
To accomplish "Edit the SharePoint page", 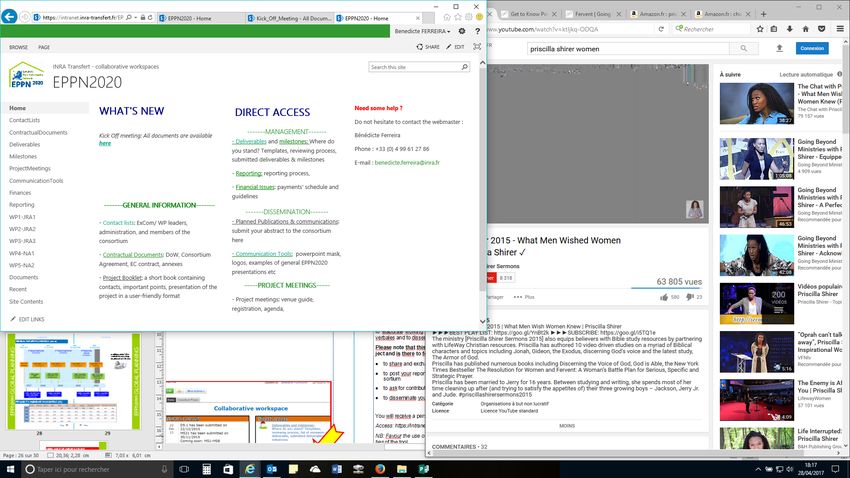I will pyautogui.click(x=455, y=47).
